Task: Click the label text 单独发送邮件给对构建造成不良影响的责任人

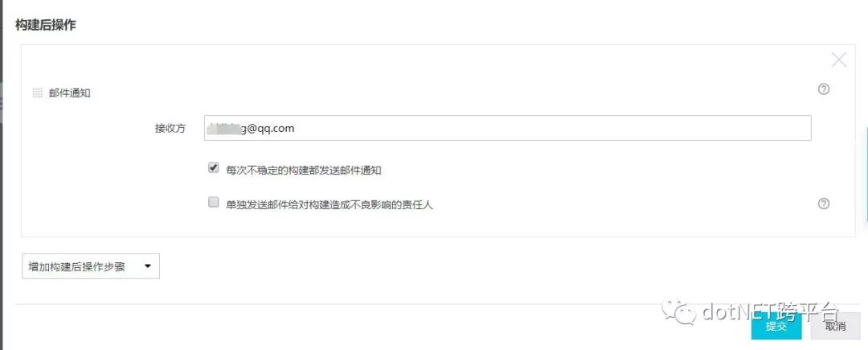Action: (330, 205)
